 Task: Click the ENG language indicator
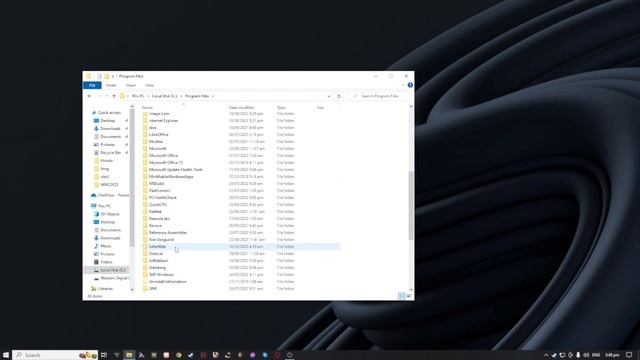[x=596, y=355]
